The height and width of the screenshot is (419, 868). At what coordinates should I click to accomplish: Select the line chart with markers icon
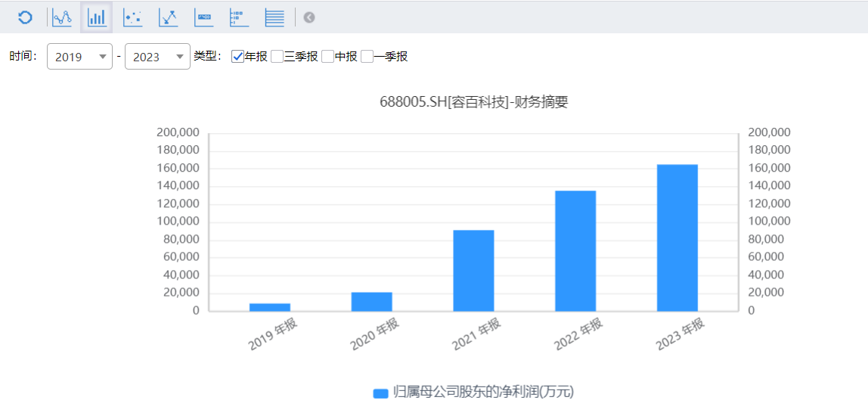click(168, 17)
